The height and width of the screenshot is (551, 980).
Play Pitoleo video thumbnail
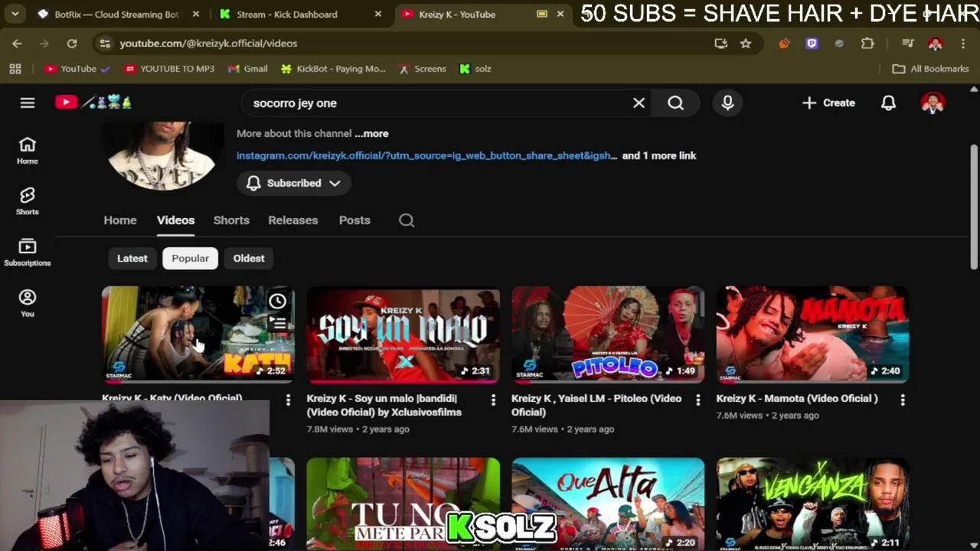608,334
